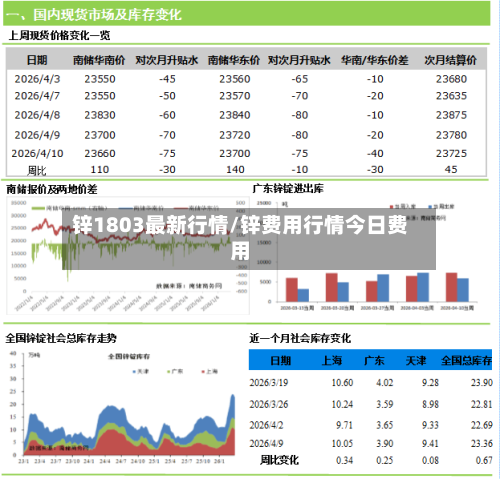Click settlement price 23780
The image size is (500, 479).
click(451, 135)
